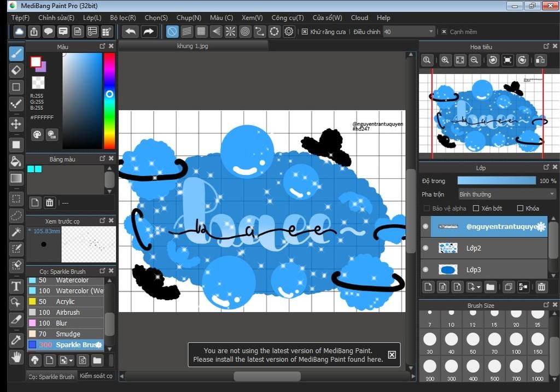
Task: Select the Magic Wand tool
Action: (x=16, y=232)
